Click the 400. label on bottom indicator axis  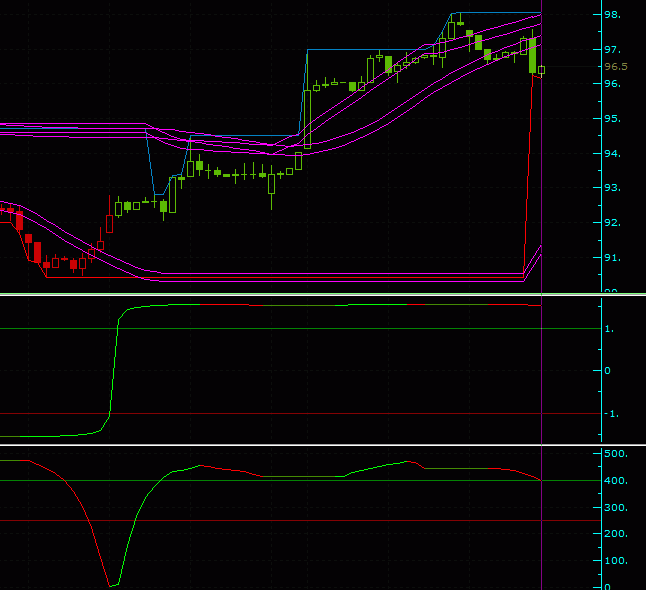tap(616, 481)
